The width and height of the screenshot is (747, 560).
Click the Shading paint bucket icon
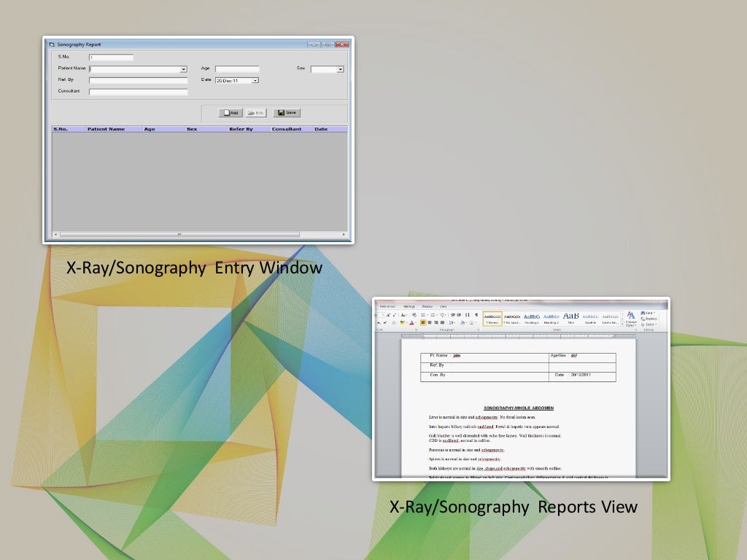click(x=463, y=323)
